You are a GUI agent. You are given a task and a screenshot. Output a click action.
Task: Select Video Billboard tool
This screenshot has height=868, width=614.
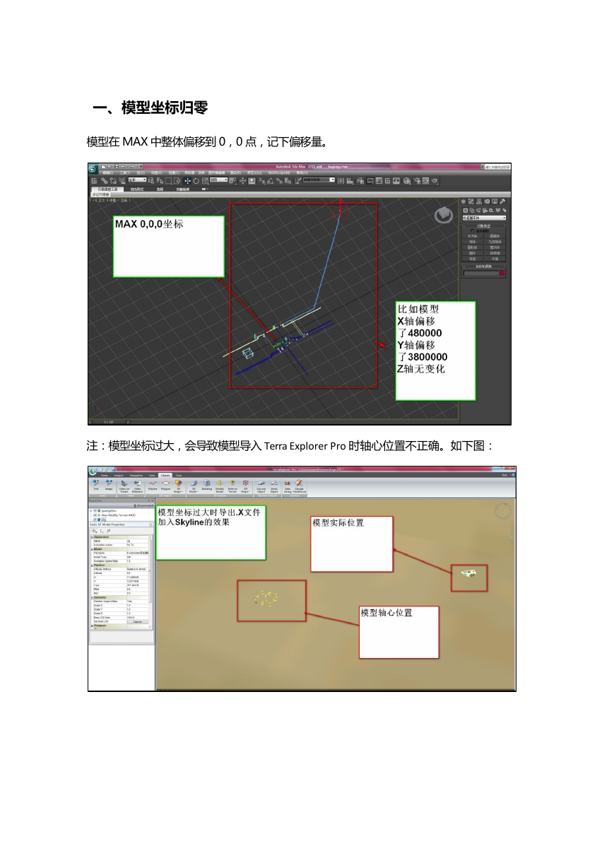137,486
